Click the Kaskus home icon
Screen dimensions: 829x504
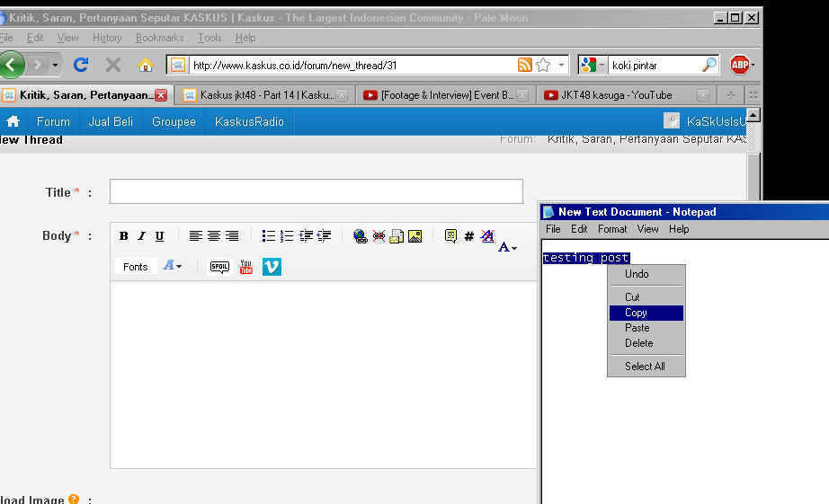coord(13,121)
